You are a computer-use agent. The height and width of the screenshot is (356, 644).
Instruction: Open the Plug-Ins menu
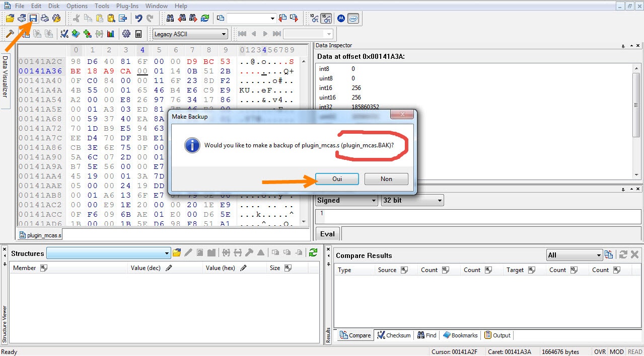coord(127,6)
